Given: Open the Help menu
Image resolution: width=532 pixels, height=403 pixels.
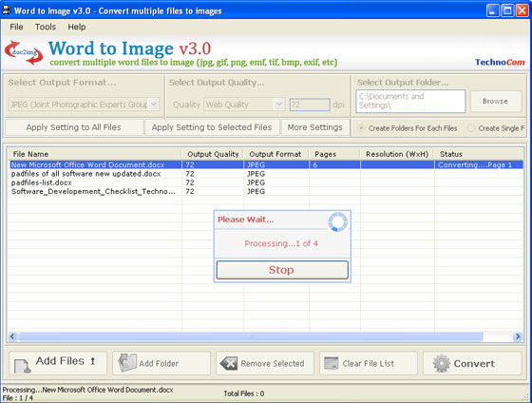Looking at the screenshot, I should tap(77, 27).
